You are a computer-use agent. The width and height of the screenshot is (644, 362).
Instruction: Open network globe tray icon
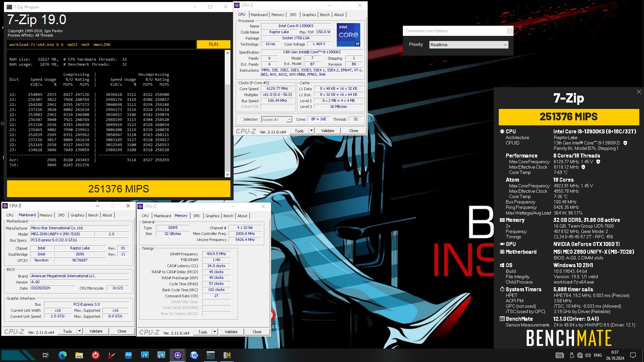580,355
